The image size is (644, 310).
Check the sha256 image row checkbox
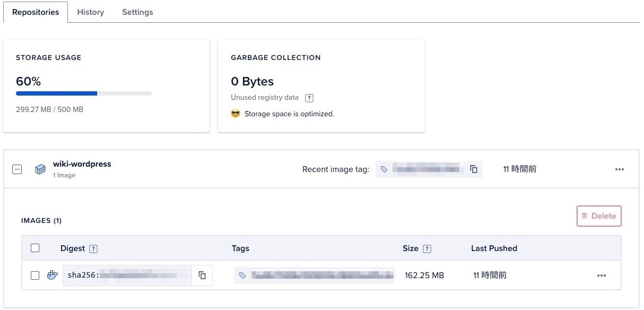tap(35, 275)
